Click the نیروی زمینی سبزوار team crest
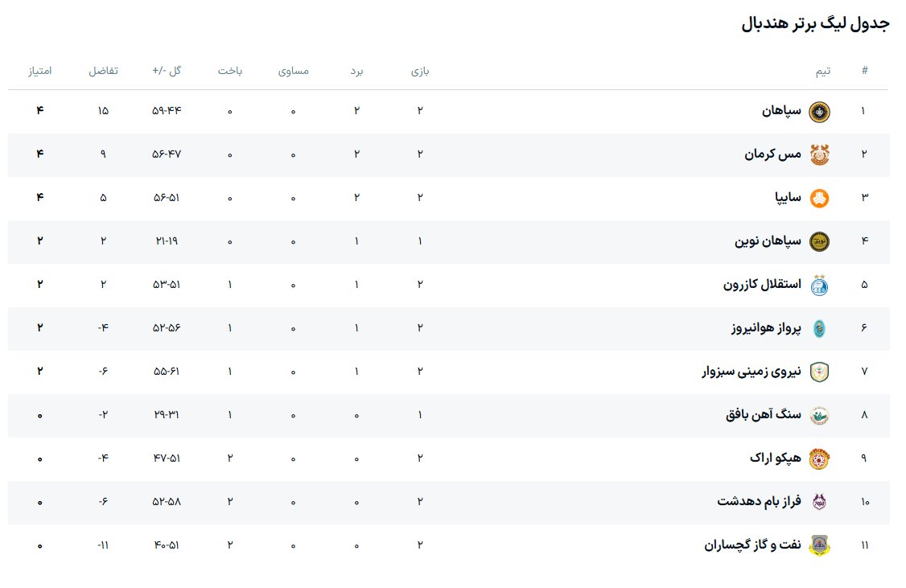 coord(818,372)
